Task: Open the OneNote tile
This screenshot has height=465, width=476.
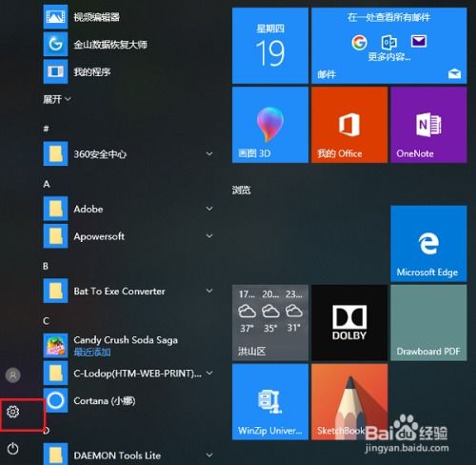Action: pyautogui.click(x=428, y=125)
